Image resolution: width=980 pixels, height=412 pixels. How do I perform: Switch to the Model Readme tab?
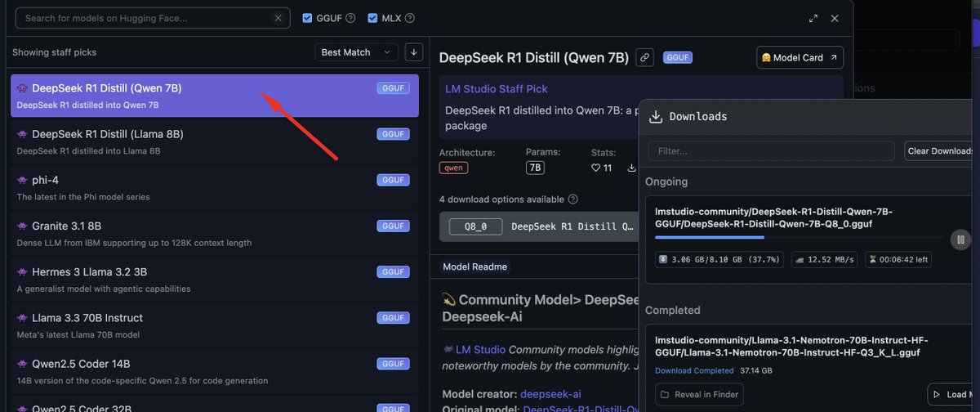475,266
